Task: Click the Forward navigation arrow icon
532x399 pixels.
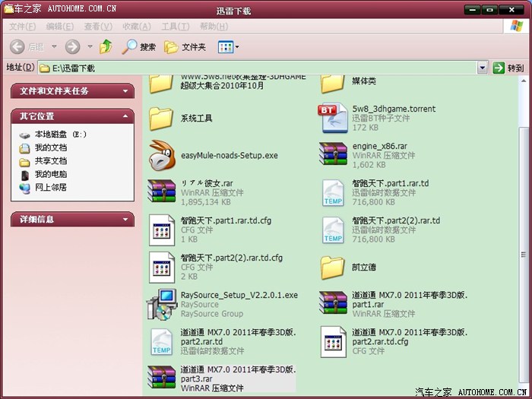Action: coord(72,46)
